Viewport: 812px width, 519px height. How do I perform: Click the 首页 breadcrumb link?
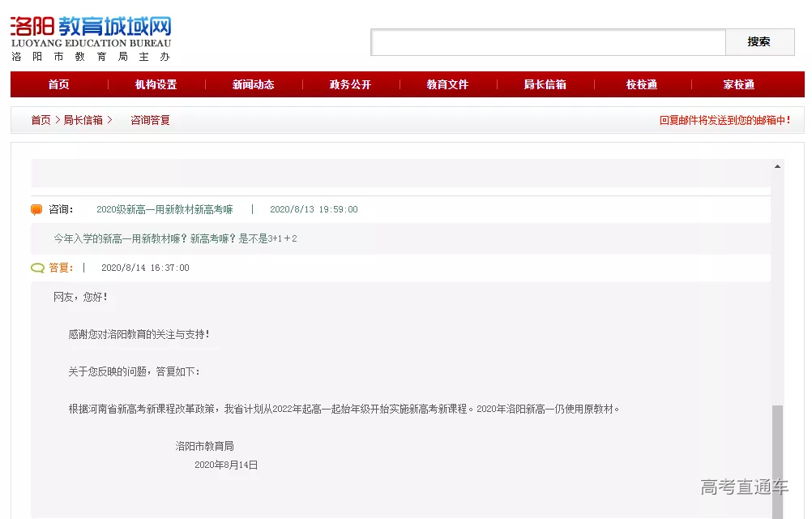tap(41, 120)
